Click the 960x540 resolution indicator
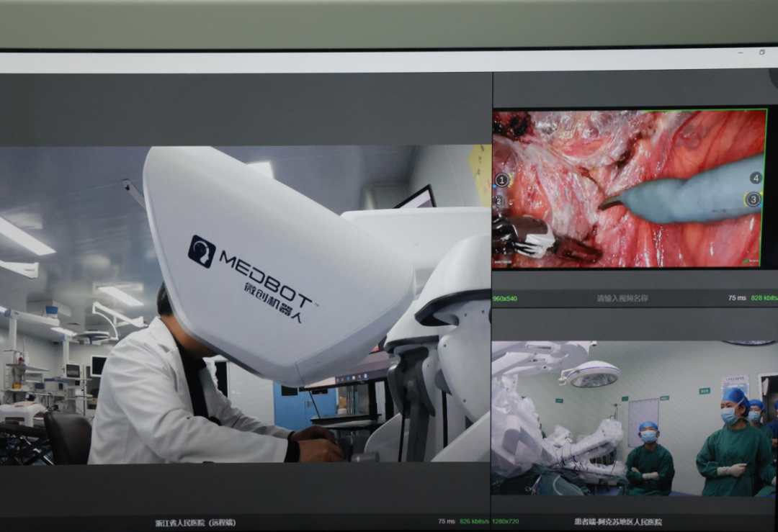 pyautogui.click(x=504, y=298)
